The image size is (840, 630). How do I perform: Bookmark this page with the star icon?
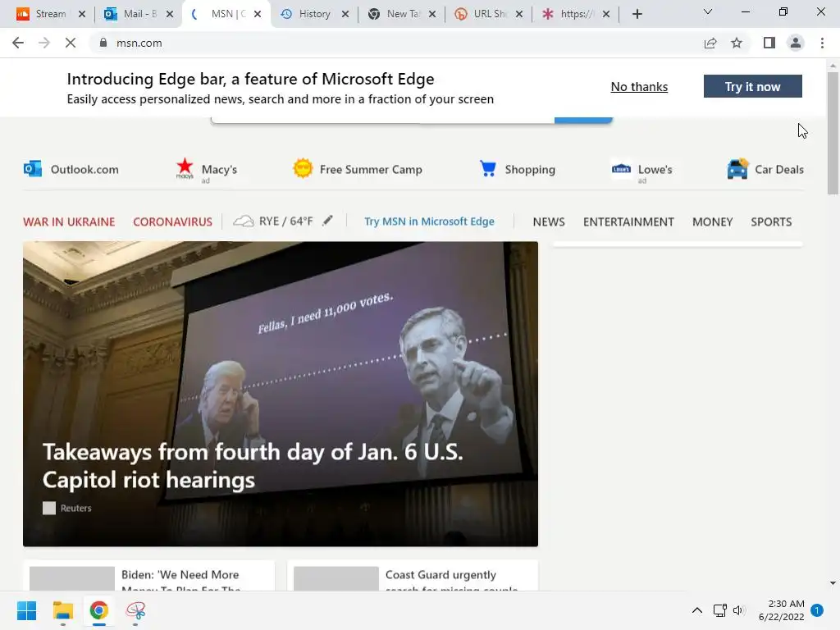click(737, 43)
